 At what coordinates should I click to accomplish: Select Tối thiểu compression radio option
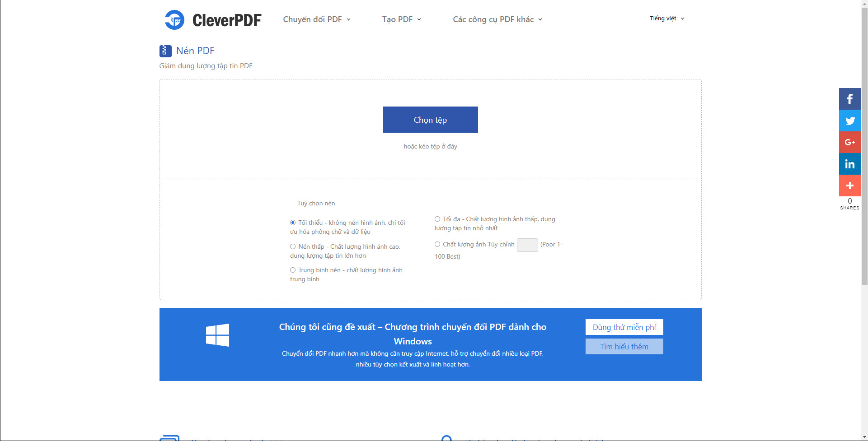click(293, 223)
